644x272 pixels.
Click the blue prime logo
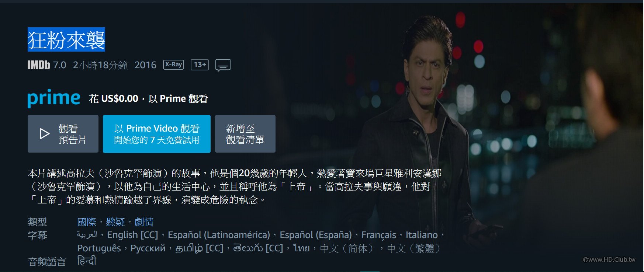coord(54,98)
